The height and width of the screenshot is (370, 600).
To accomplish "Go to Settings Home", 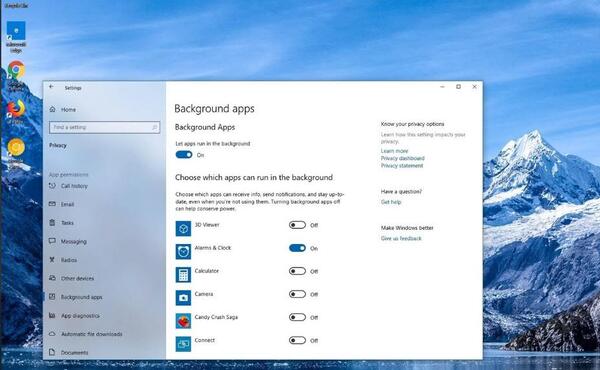I will pyautogui.click(x=68, y=109).
